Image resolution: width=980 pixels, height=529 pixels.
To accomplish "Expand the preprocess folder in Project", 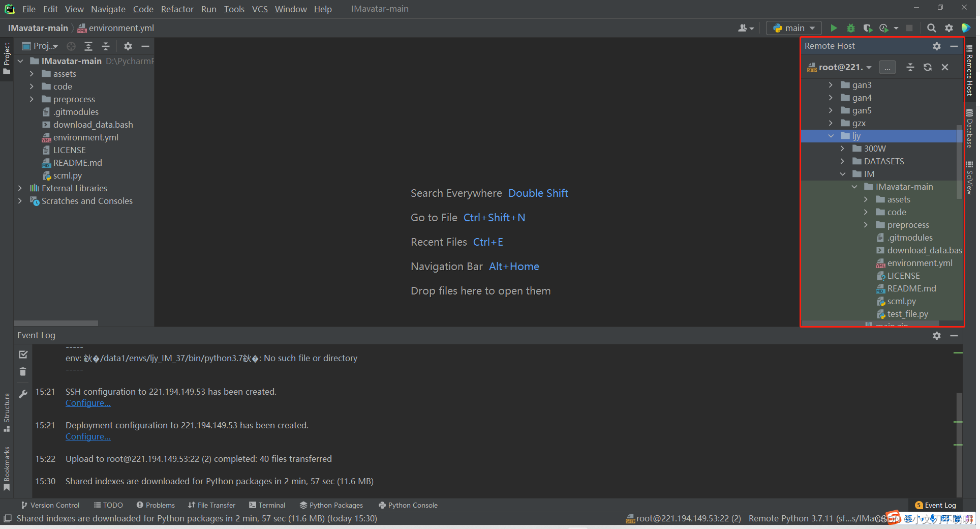I will click(32, 99).
